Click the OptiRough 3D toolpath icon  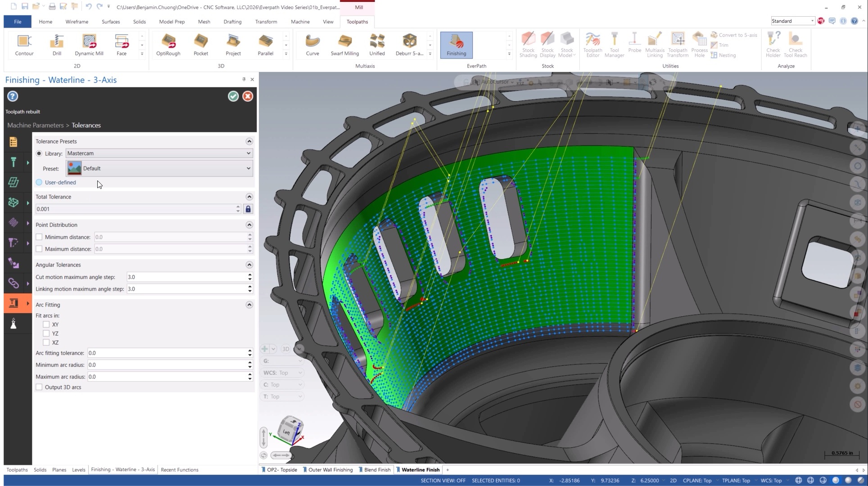click(x=168, y=45)
